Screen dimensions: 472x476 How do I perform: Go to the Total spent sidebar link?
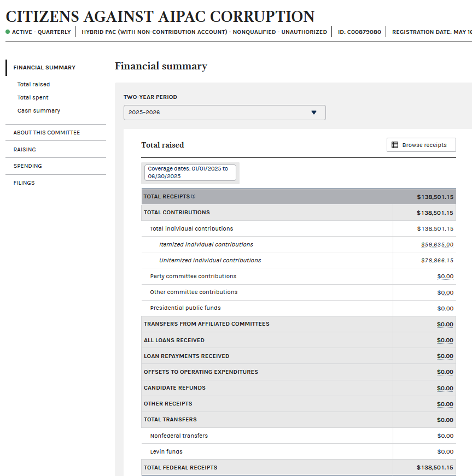pos(33,98)
